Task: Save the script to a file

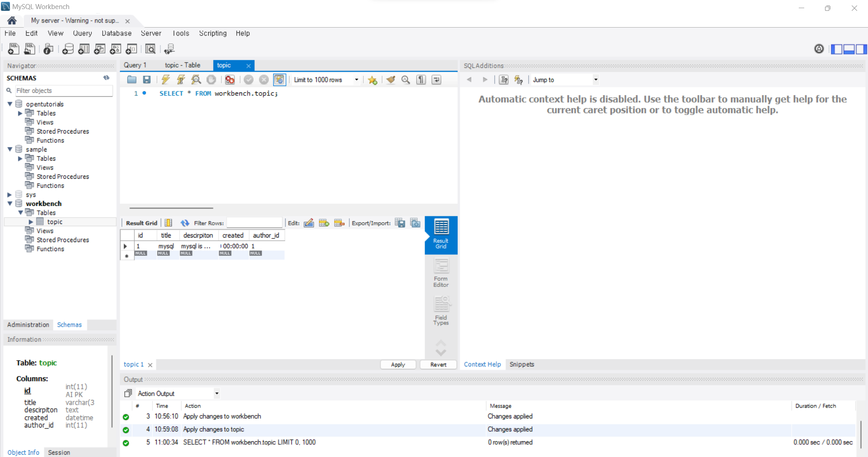Action: tap(147, 80)
